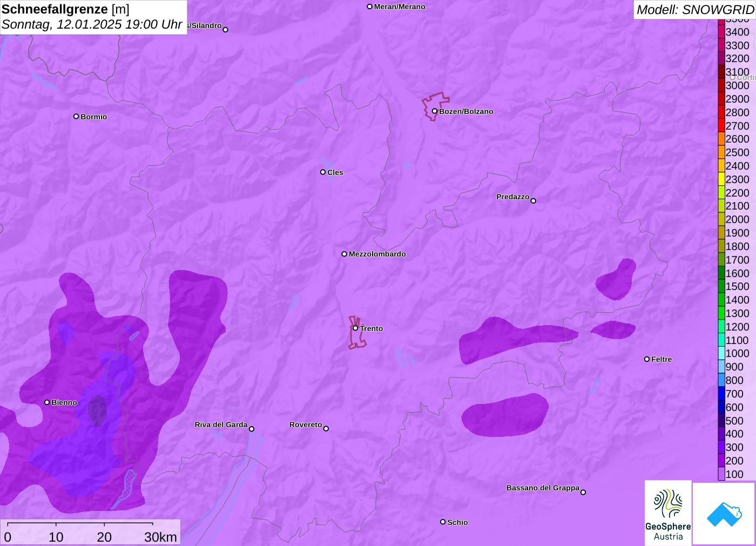The height and width of the screenshot is (546, 756).
Task: Click the 3400 m legend swatch
Action: 721,32
